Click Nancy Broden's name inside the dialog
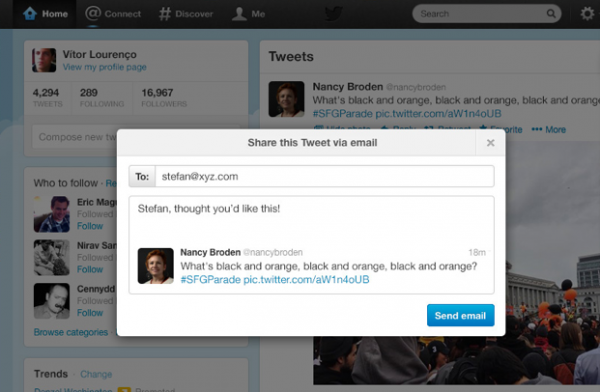 tap(210, 252)
